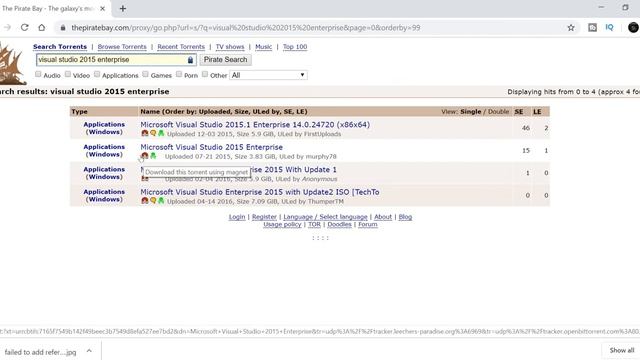Viewport: 640px width, 360px height.
Task: Open the Update2 ISO TechTo torrent title
Action: 260,192
